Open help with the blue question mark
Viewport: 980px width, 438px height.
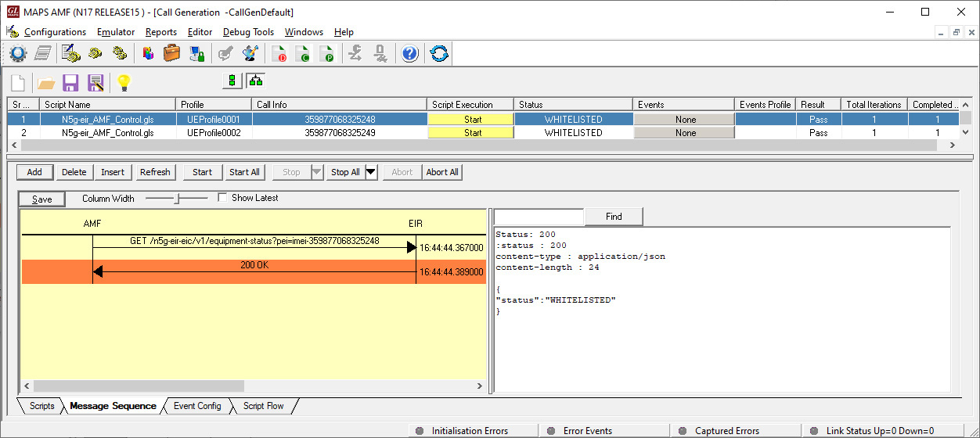(x=410, y=53)
